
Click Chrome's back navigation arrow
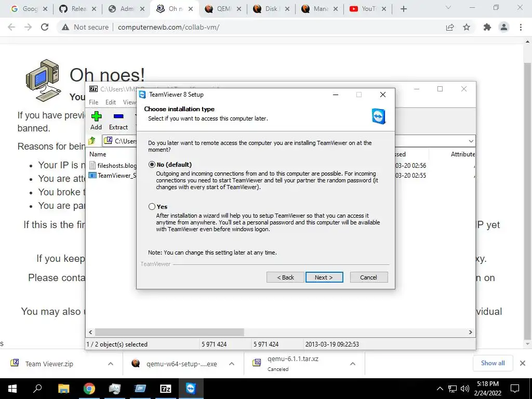tap(11, 27)
